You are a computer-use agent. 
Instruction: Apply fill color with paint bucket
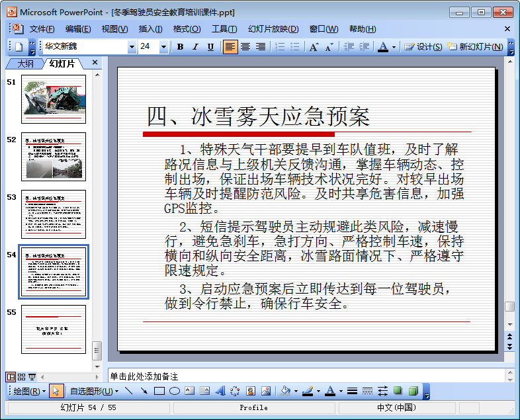coord(285,391)
